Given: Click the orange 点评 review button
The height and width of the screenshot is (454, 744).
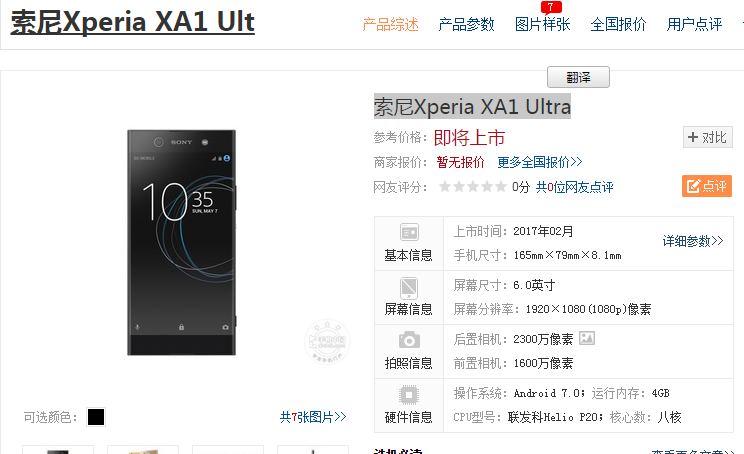Looking at the screenshot, I should point(707,186).
